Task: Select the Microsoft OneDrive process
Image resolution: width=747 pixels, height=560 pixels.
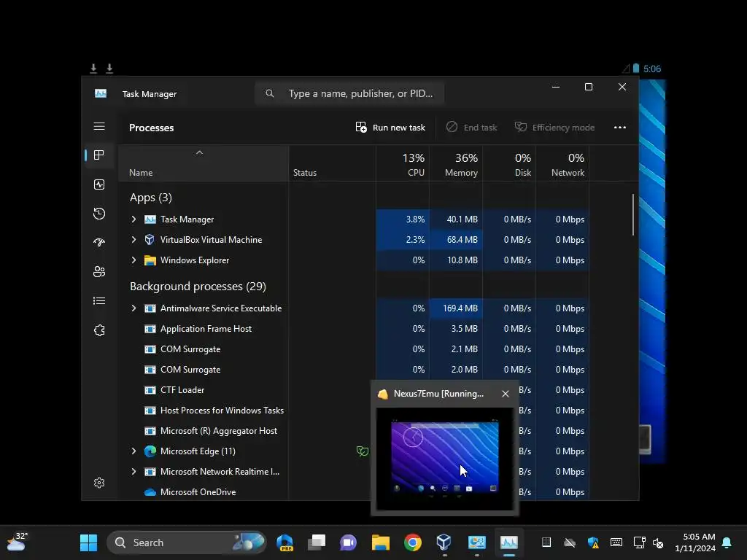Action: point(198,492)
